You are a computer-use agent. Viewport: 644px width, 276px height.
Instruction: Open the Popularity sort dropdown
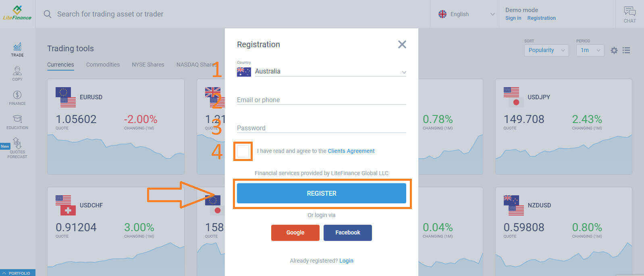pos(546,50)
